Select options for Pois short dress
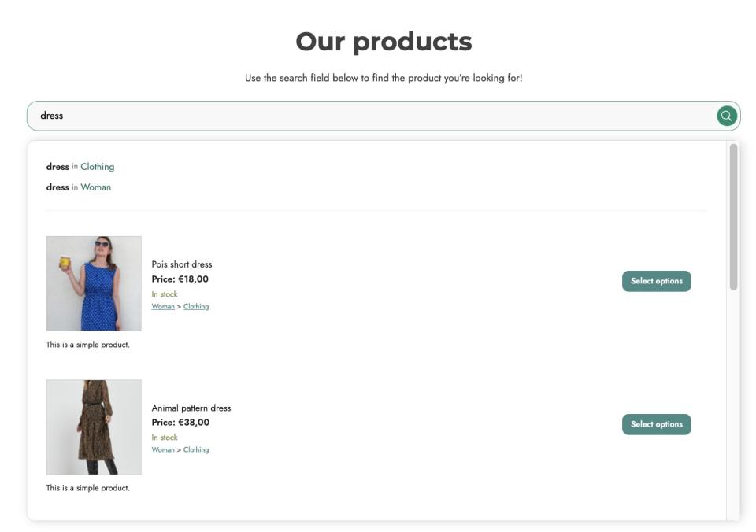Viewport: 756px width, 532px height. 656,281
